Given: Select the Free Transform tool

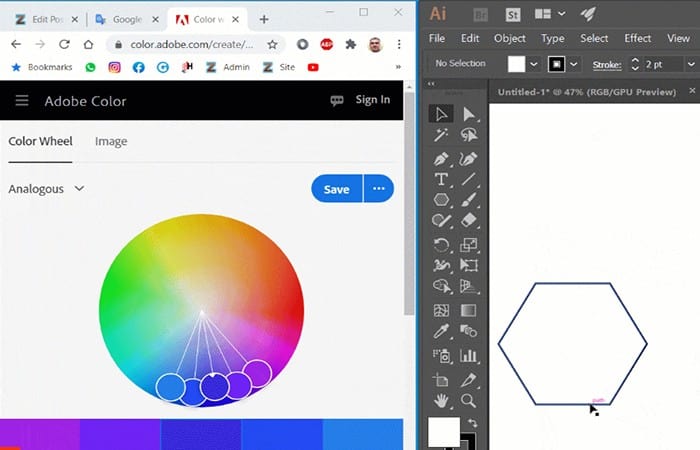Looking at the screenshot, I should (468, 265).
